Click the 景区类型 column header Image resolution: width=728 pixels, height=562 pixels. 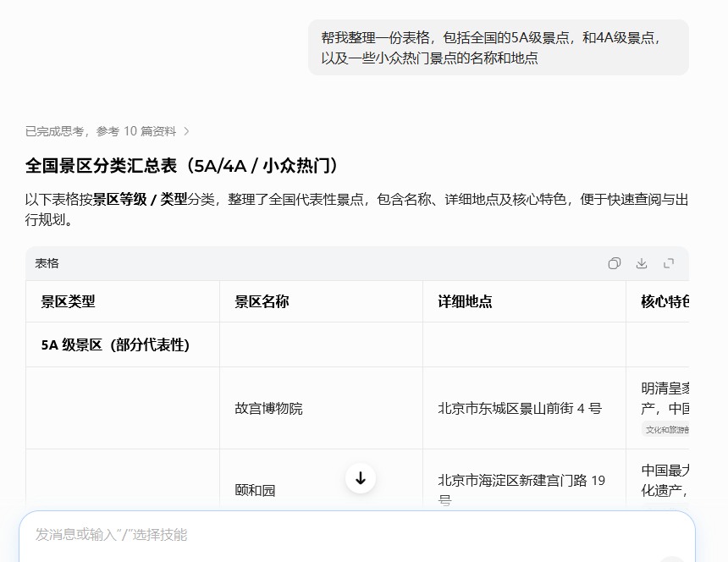pyautogui.click(x=123, y=301)
